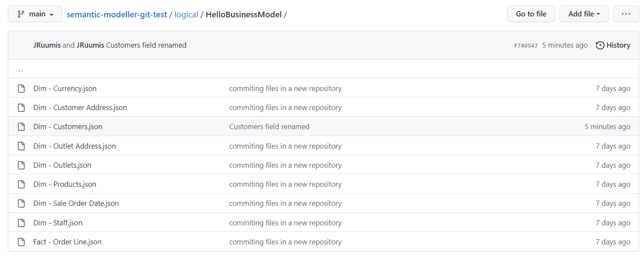The height and width of the screenshot is (260, 644).
Task: Open commit message in Fact - Order Line.json row
Action: 285,242
